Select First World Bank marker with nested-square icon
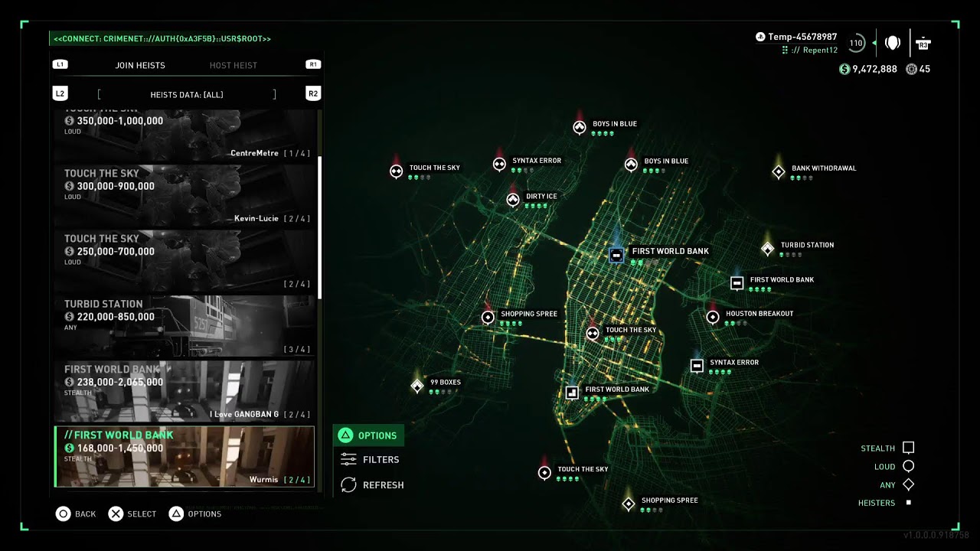Image resolution: width=980 pixels, height=551 pixels. [572, 393]
